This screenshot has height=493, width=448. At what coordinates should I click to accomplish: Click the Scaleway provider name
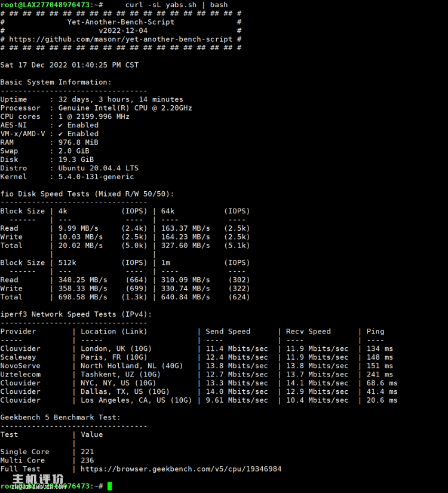pyautogui.click(x=18, y=357)
